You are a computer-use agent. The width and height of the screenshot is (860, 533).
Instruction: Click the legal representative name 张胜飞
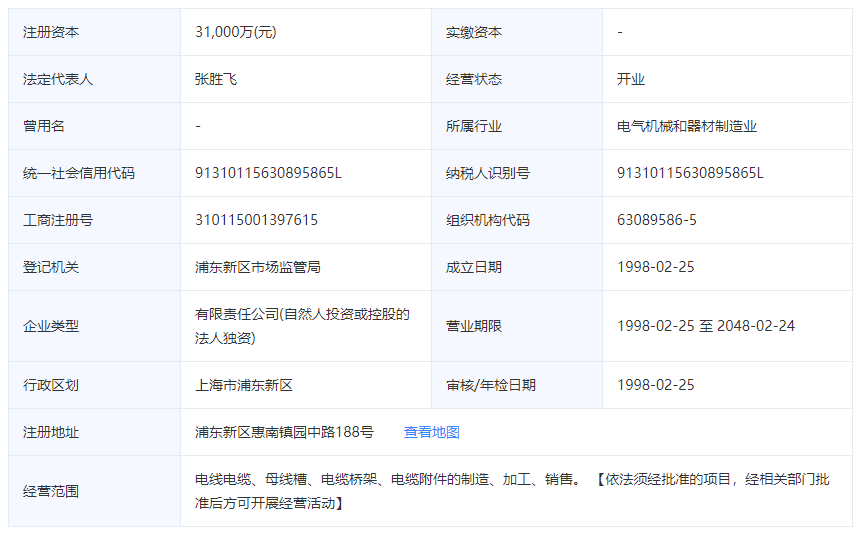[216, 79]
